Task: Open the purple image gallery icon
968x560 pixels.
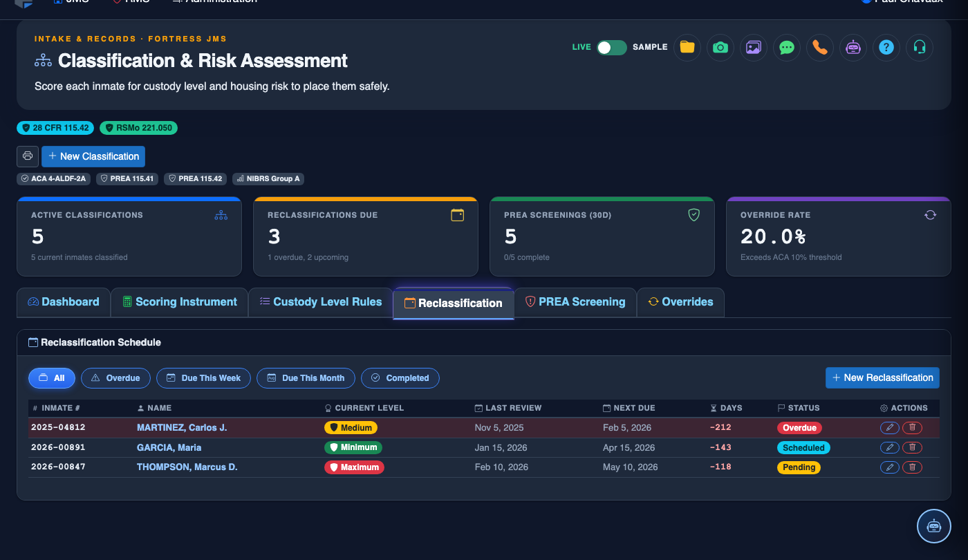Action: 754,47
